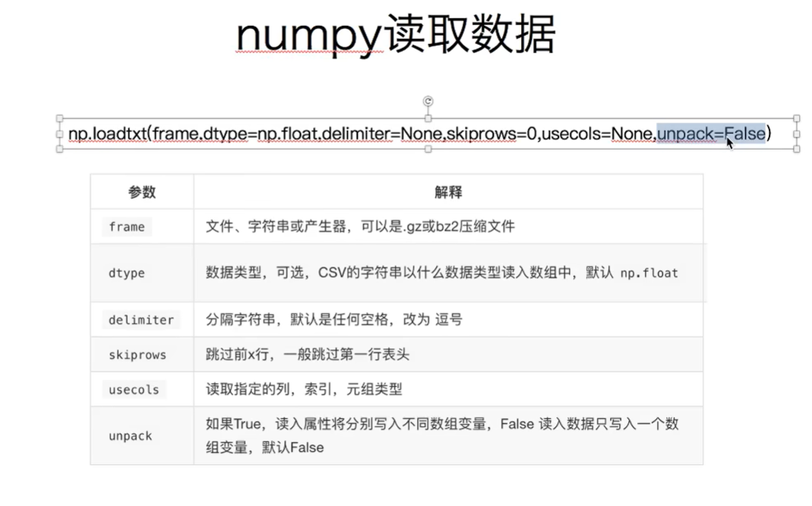The height and width of the screenshot is (506, 812).
Task: Click "np.float" in the dtype description
Action: point(649,273)
